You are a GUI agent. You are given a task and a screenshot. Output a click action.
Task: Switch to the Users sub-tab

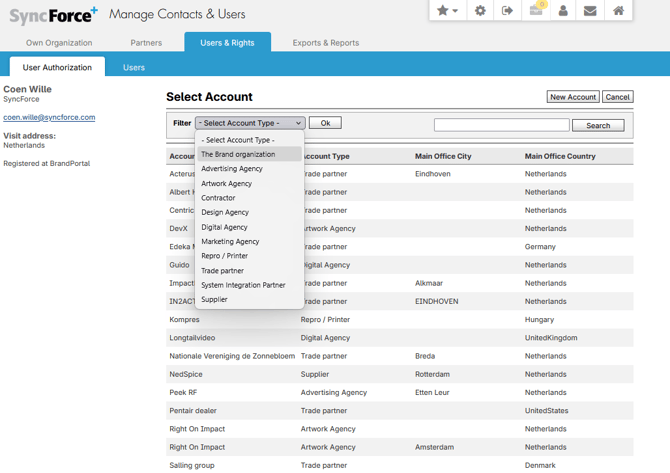point(133,67)
